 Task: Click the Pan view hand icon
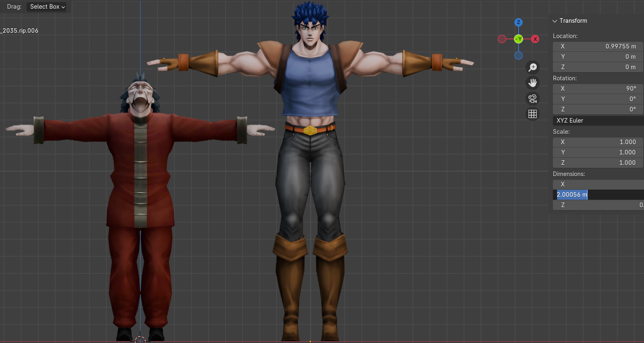tap(533, 83)
